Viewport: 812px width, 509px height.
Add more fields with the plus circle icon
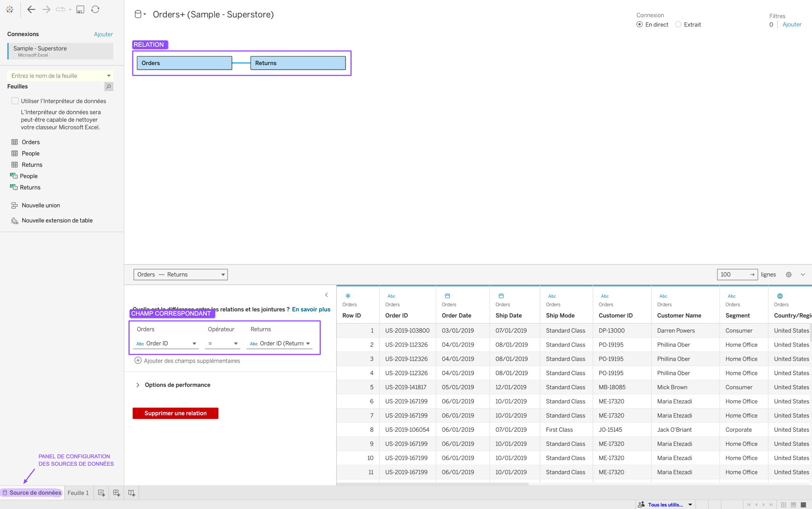click(138, 361)
